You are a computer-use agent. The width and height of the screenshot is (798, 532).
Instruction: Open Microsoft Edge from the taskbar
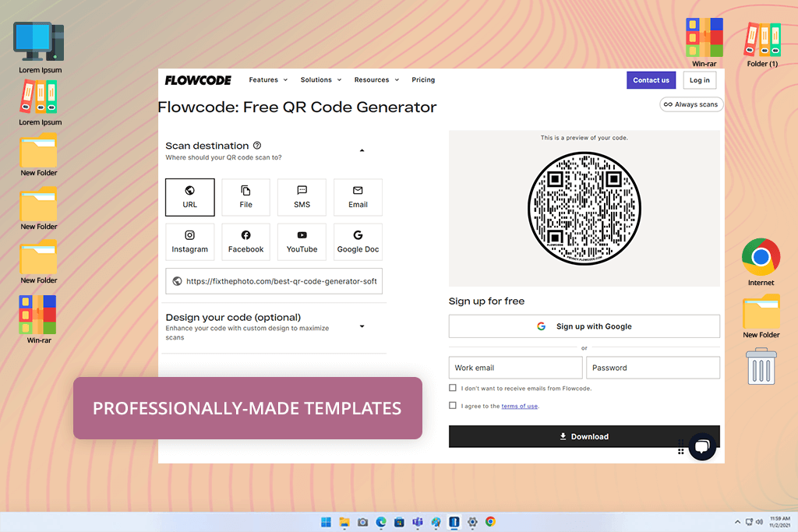point(381,522)
